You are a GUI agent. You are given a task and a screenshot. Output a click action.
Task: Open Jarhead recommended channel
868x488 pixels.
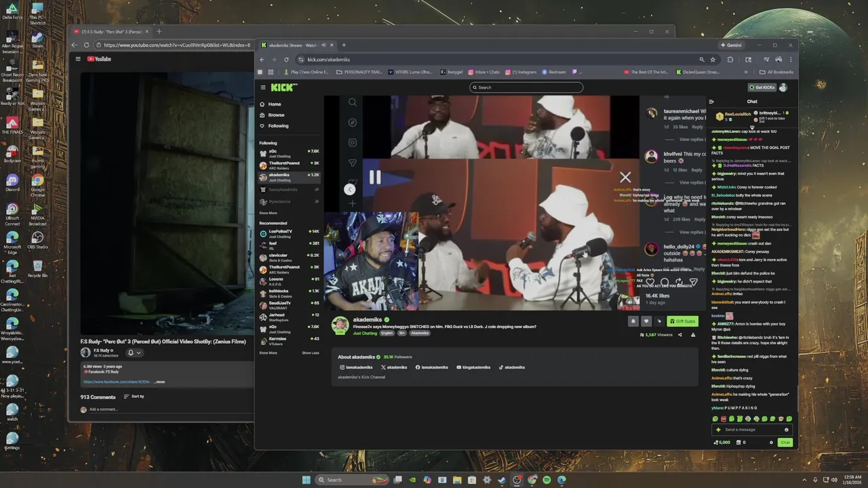(x=290, y=317)
